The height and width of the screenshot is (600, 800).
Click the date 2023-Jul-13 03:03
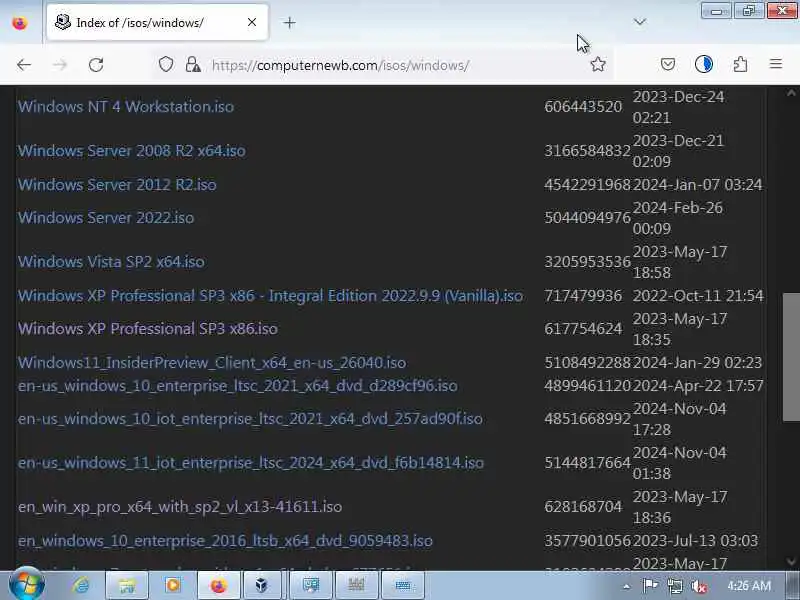(695, 540)
